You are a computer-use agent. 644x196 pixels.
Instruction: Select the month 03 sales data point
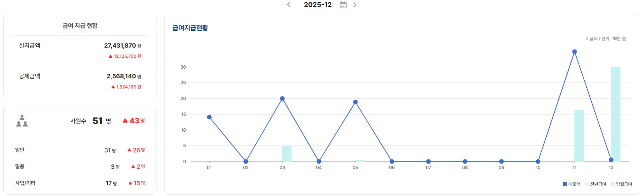click(x=282, y=99)
